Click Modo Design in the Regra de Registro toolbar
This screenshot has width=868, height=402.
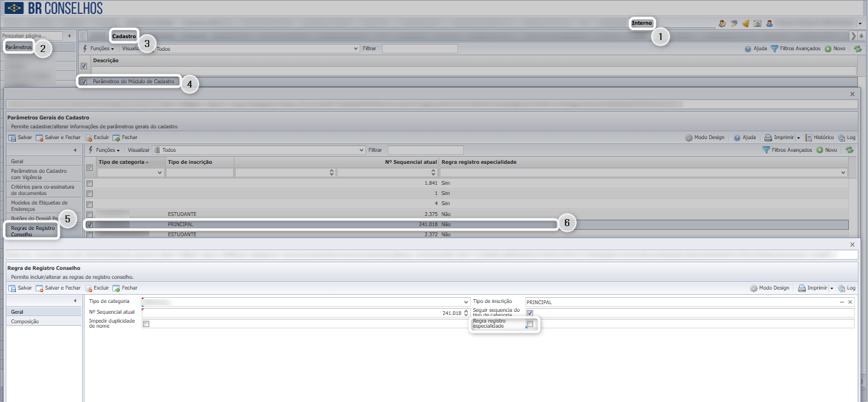tap(769, 288)
